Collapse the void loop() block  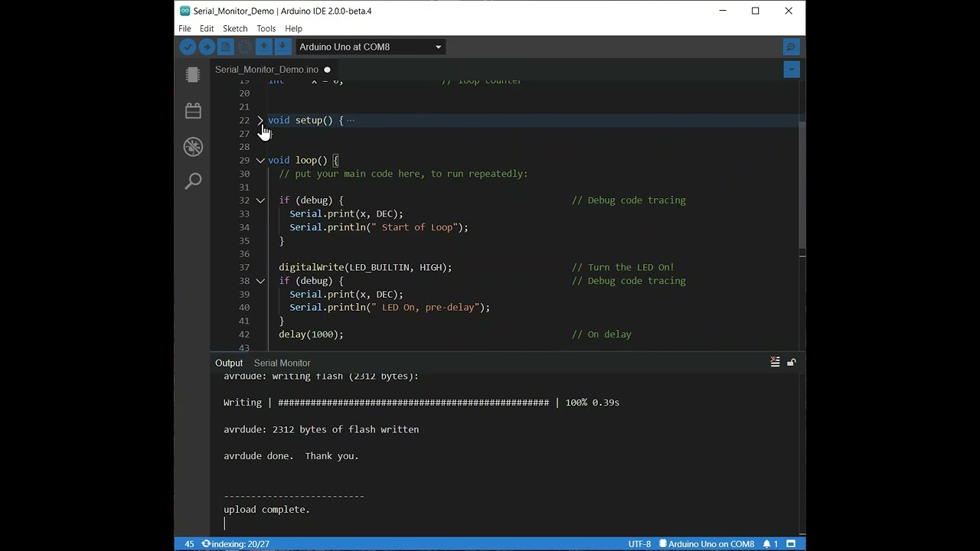[260, 160]
